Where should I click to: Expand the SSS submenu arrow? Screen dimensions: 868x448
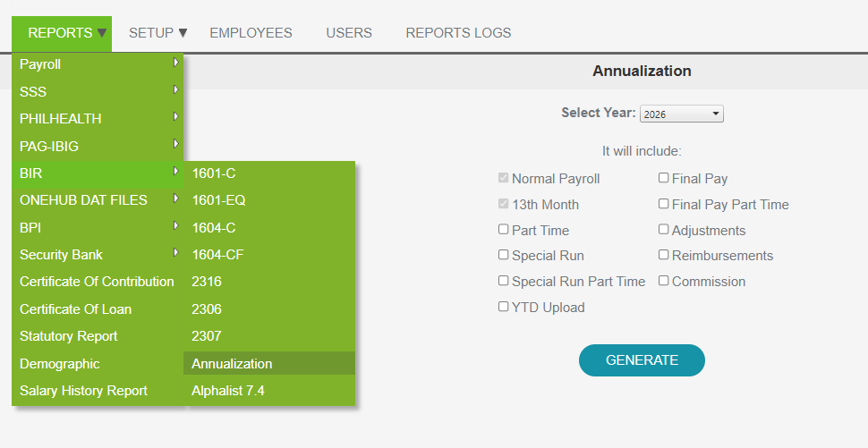176,90
